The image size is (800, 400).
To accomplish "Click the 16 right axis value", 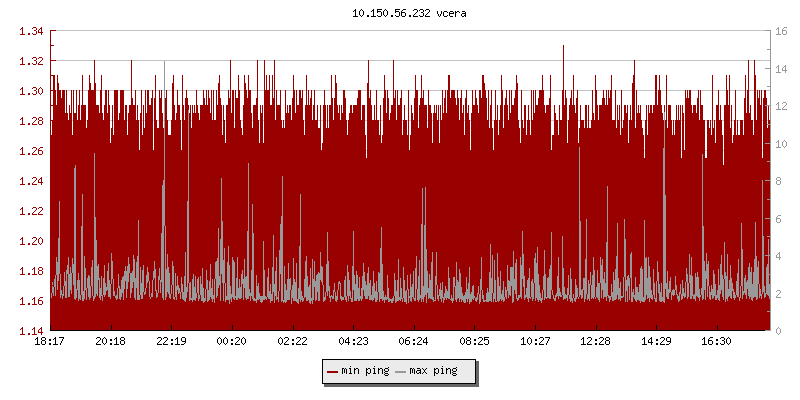I will pyautogui.click(x=782, y=31).
